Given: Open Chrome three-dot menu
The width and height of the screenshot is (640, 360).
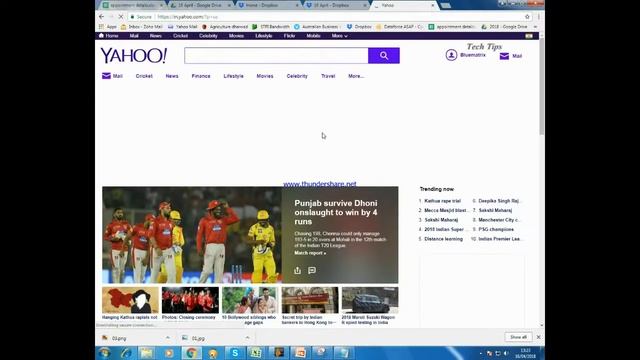Looking at the screenshot, I should click(538, 17).
